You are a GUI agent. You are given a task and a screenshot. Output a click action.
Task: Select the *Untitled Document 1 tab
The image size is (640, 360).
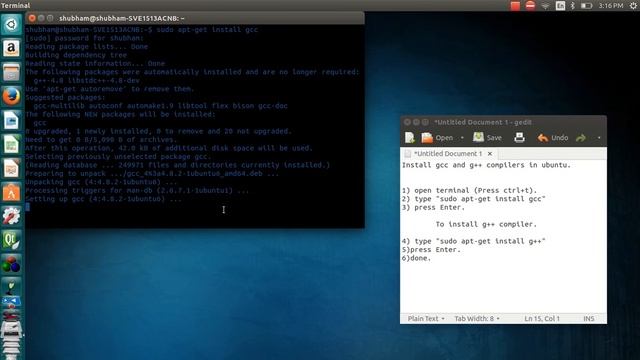coord(448,153)
